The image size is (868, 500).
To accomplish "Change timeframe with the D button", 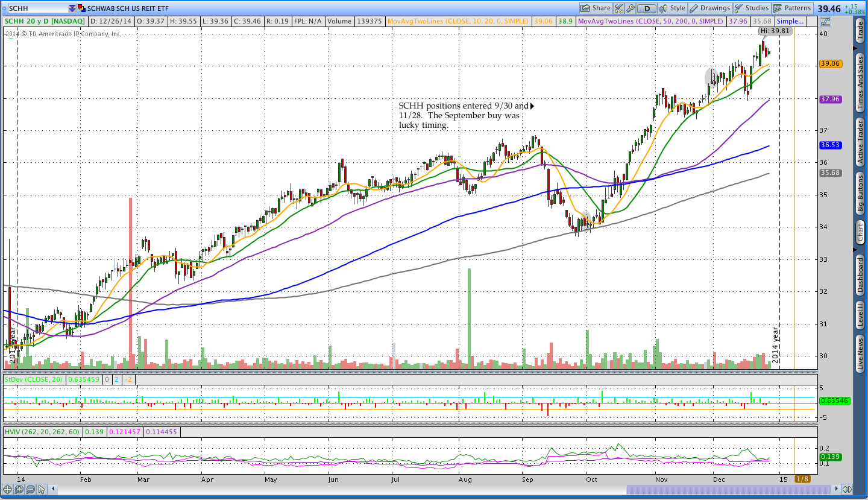I will pyautogui.click(x=647, y=8).
